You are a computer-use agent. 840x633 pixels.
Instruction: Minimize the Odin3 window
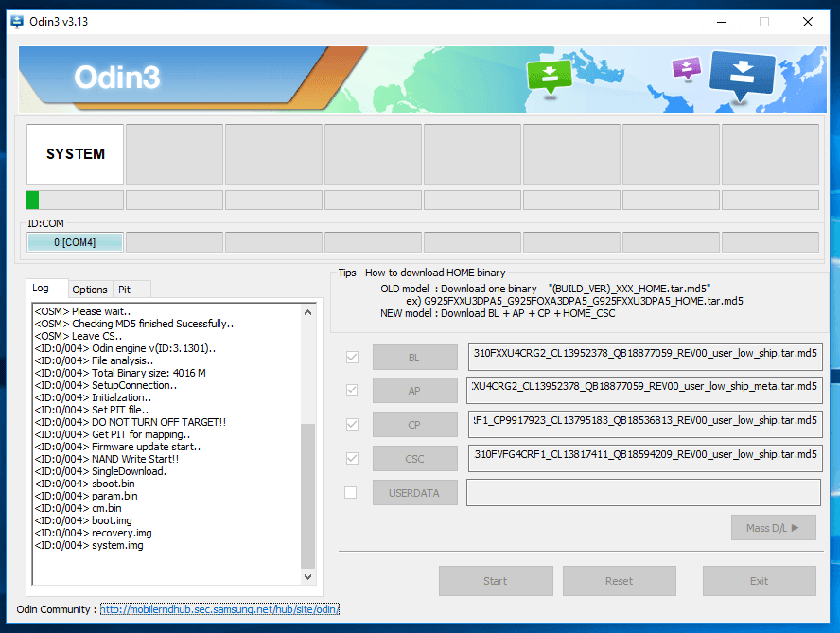coord(722,22)
